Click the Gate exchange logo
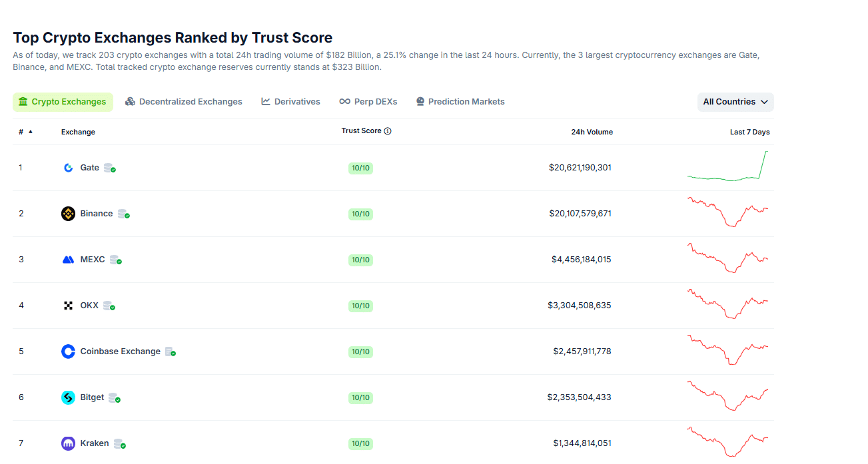 [x=68, y=167]
